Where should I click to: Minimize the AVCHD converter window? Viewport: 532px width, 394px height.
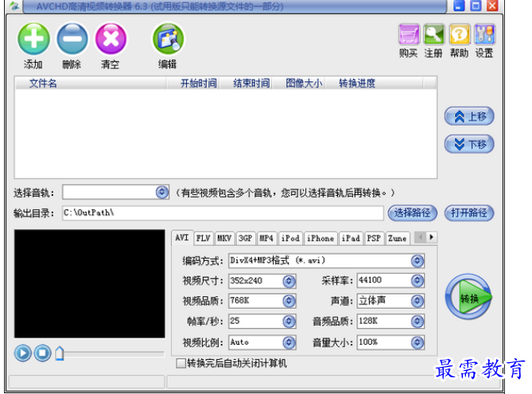click(x=459, y=6)
